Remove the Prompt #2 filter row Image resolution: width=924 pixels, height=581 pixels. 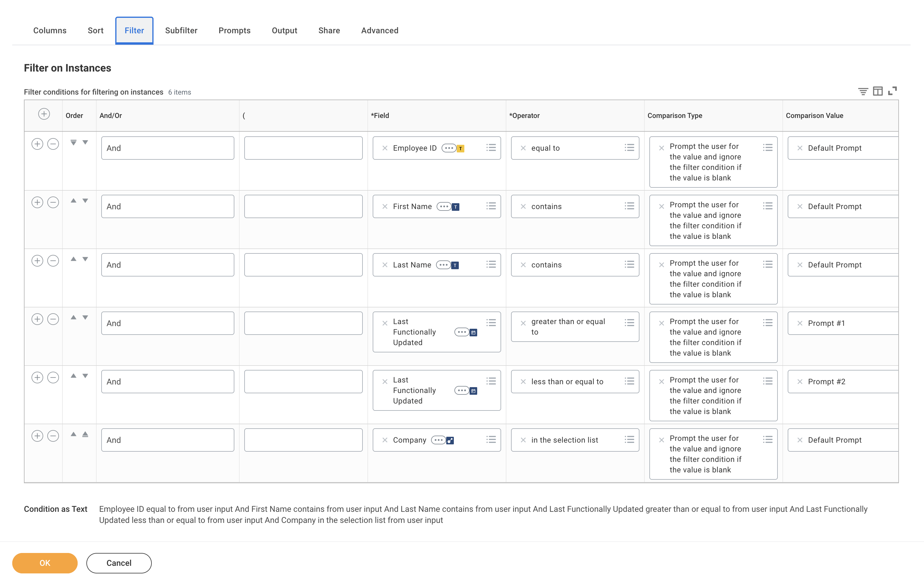[x=53, y=377]
